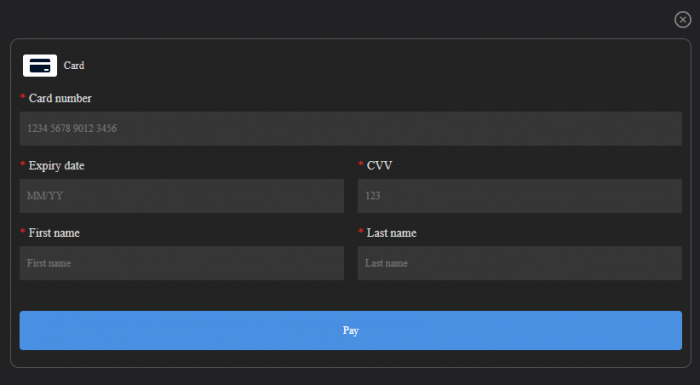Click the Last name field label
Image resolution: width=700 pixels, height=385 pixels.
coord(392,233)
